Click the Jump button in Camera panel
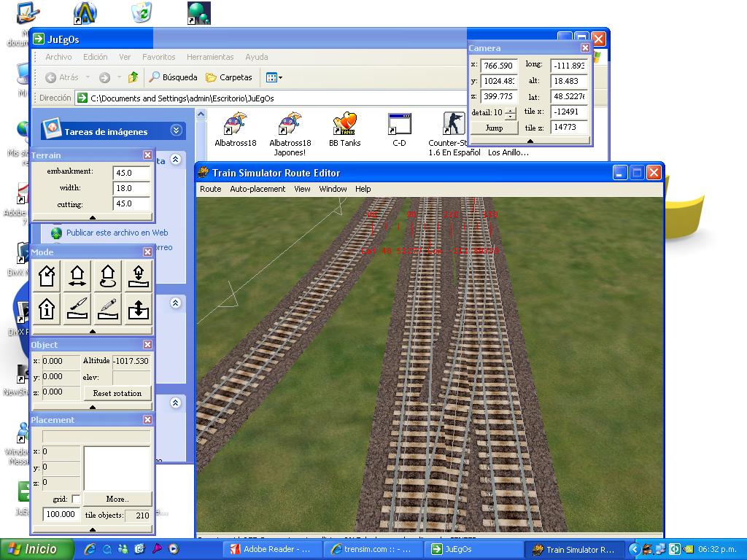The image size is (747, 560). click(494, 128)
